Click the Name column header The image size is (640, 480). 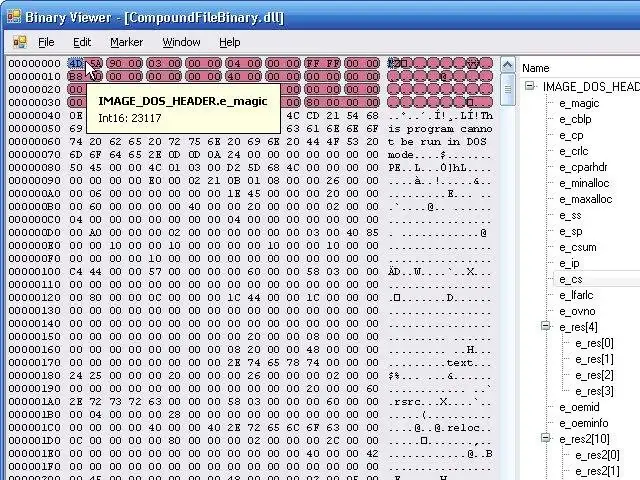pyautogui.click(x=536, y=68)
